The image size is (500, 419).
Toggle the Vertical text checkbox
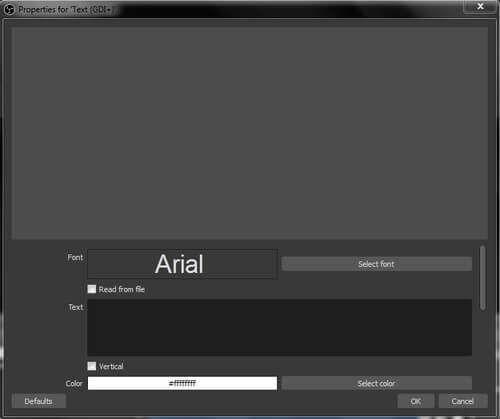[x=92, y=366]
